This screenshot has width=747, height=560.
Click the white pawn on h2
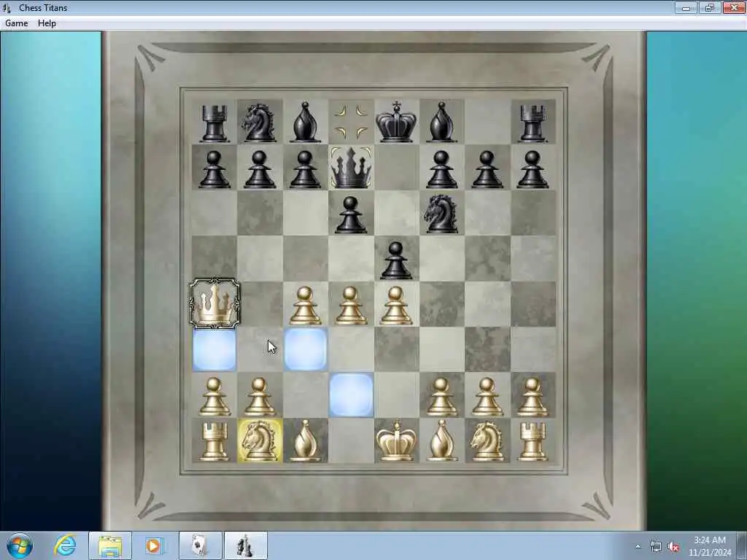pos(533,397)
